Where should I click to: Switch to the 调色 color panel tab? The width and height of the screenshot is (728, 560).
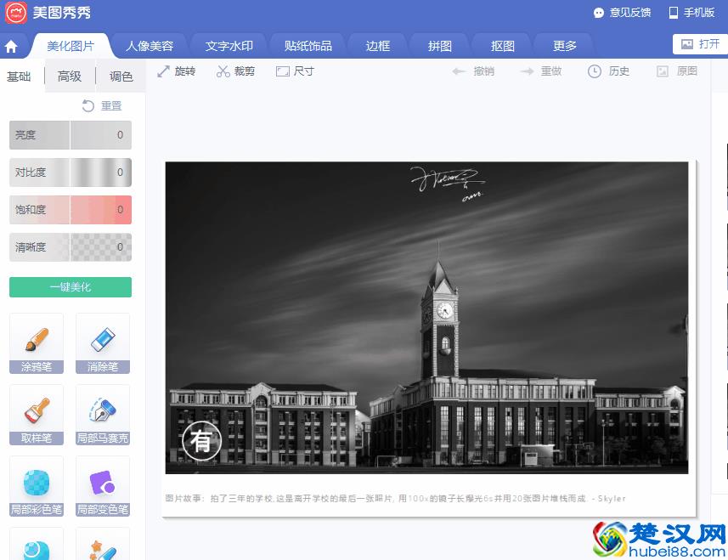pos(121,76)
